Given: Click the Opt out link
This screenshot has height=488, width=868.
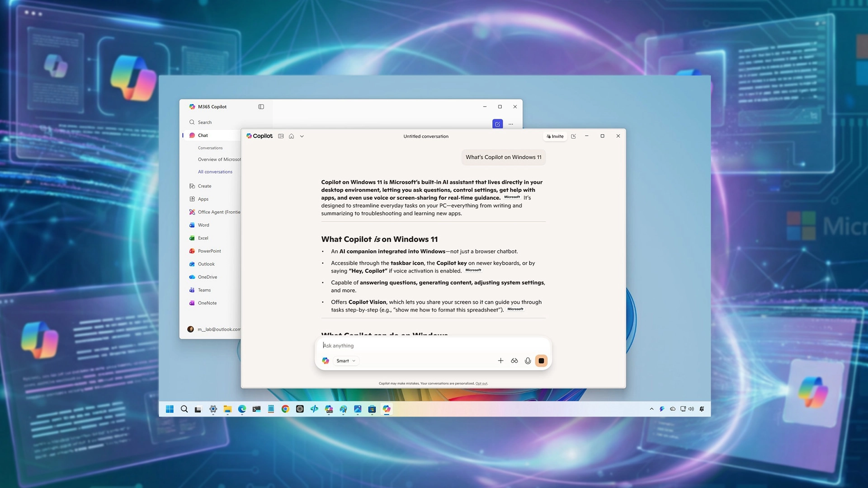Looking at the screenshot, I should pos(481,384).
